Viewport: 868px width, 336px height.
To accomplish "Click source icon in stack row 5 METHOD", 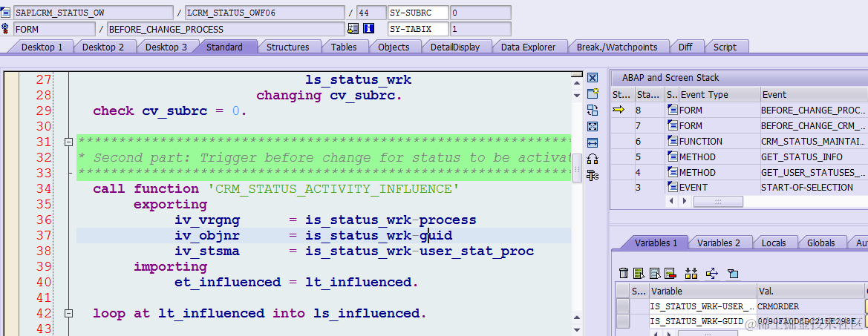I will 673,157.
